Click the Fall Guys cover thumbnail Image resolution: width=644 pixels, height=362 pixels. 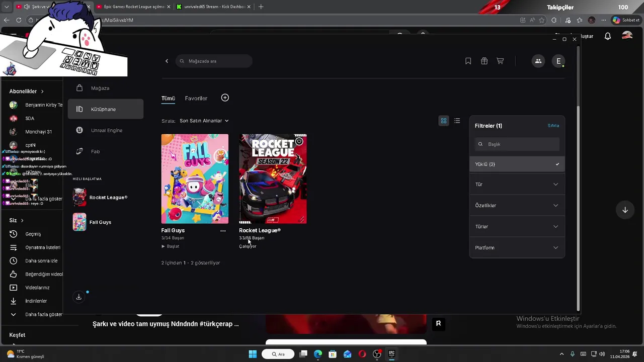195,178
